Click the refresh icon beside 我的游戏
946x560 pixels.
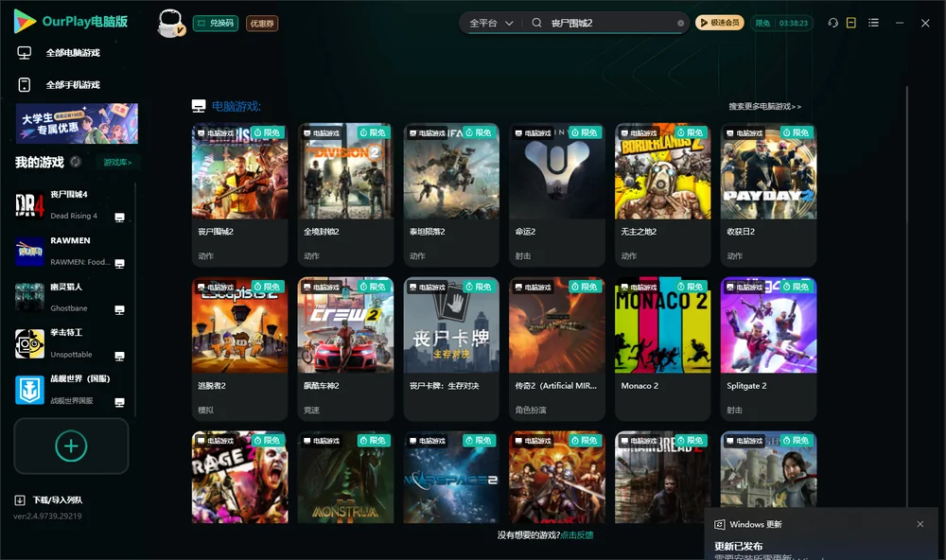click(76, 162)
